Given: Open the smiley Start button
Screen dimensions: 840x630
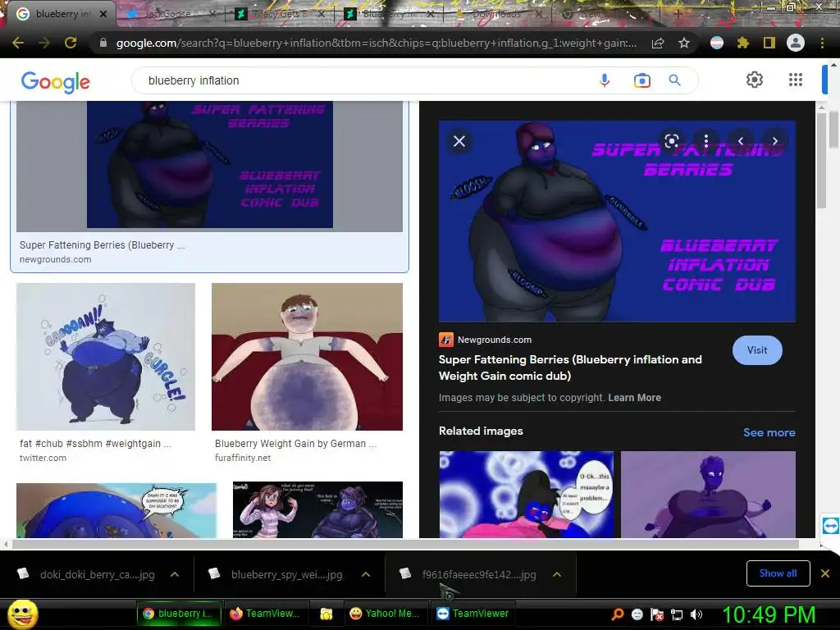Looking at the screenshot, I should [22, 614].
